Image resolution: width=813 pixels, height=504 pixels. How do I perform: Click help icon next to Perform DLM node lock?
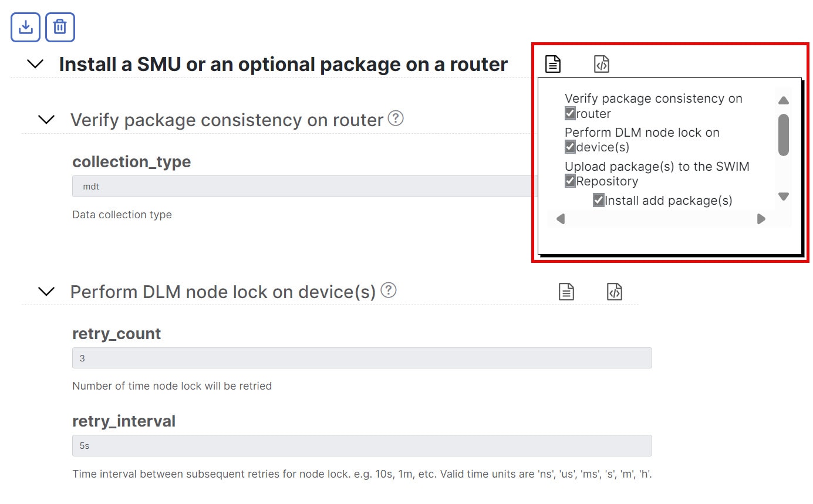(x=389, y=290)
